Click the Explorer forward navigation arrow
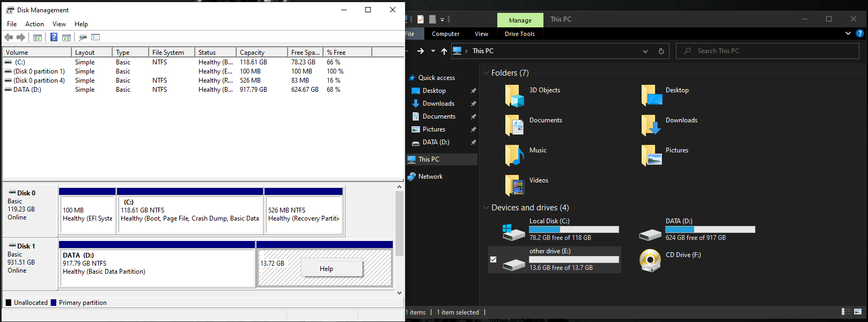The image size is (868, 322). click(421, 51)
